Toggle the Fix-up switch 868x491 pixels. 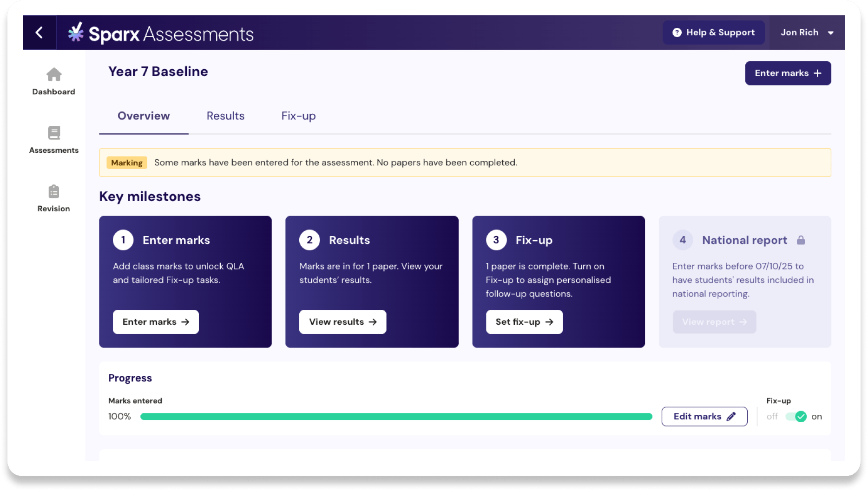[x=796, y=417]
